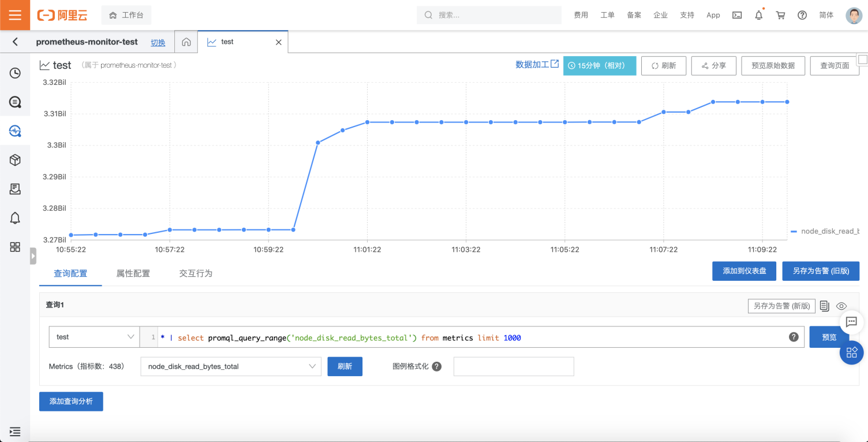
Task: Click the last data point on chart line
Action: coord(787,102)
